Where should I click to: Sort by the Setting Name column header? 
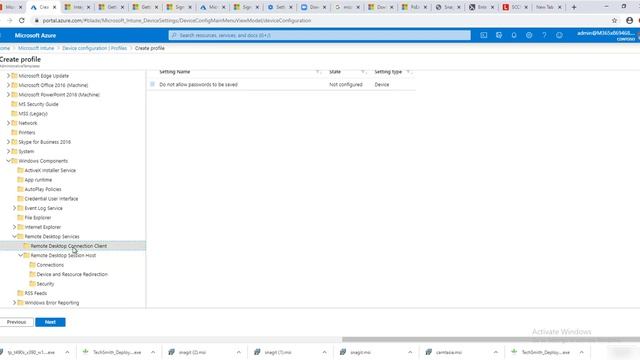pos(175,72)
